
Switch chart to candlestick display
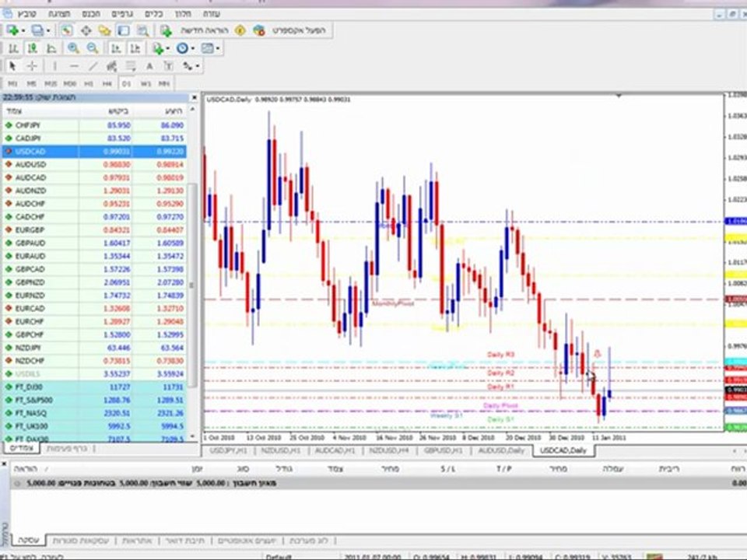pos(33,48)
